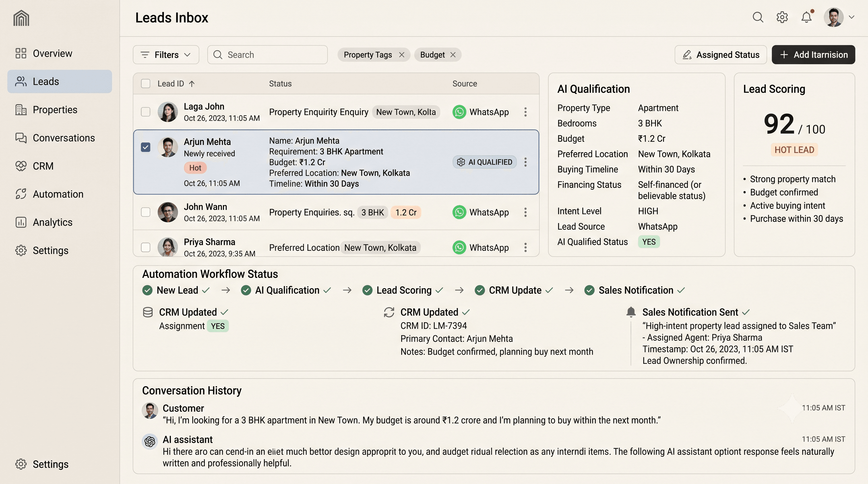Click the CRM ID: LM-7394 text
Screen dimensions: 868x484
click(434, 326)
